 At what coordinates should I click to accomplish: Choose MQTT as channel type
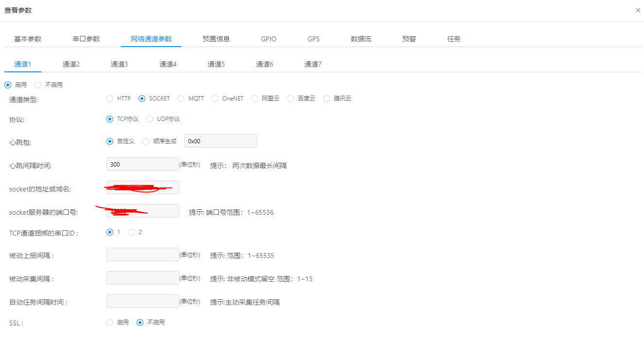(x=181, y=99)
